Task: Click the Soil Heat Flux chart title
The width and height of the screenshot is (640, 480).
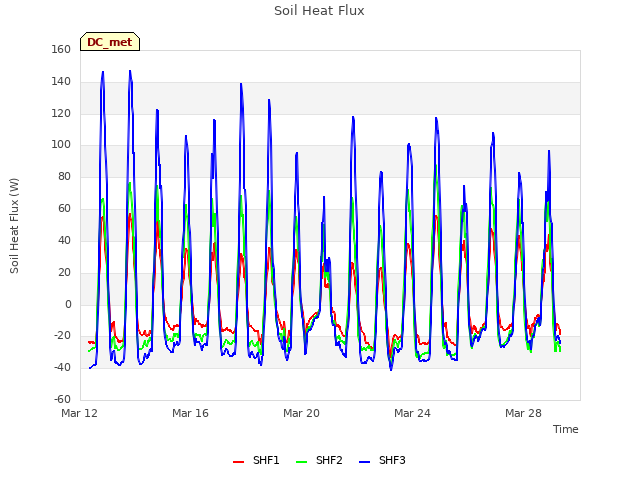Action: [319, 11]
